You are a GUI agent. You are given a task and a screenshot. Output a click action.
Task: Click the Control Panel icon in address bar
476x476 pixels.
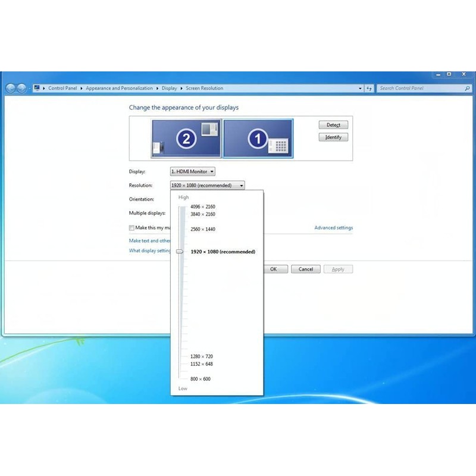tap(37, 88)
